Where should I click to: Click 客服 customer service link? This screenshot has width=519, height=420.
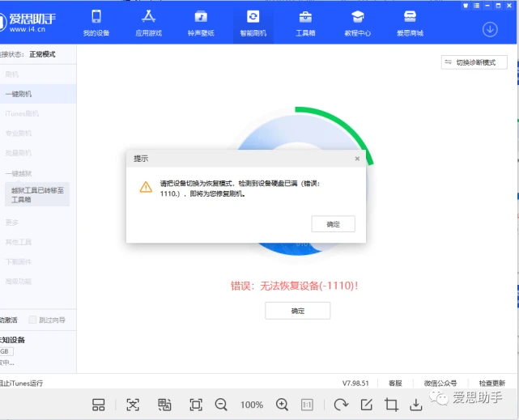(x=395, y=383)
